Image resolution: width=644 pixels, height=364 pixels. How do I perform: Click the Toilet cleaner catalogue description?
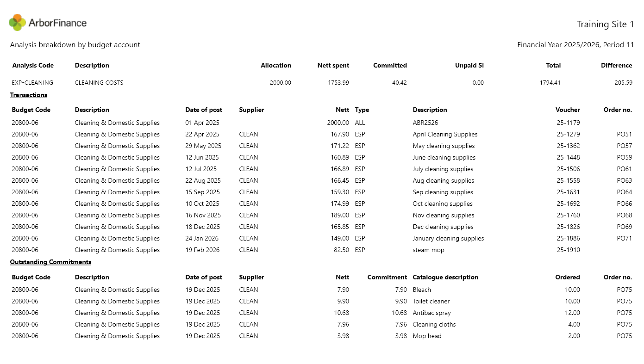(431, 301)
